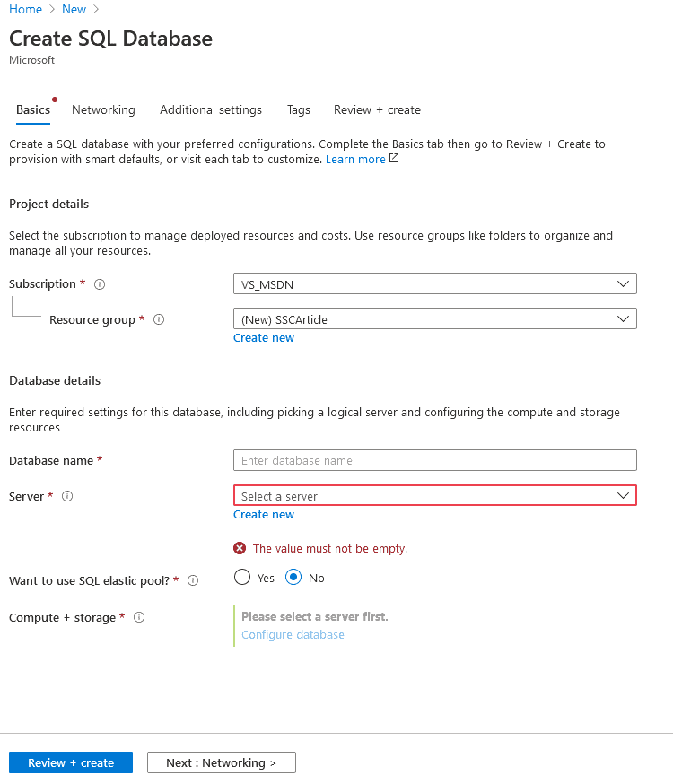
Task: Click the Subscription info icon
Action: point(100,284)
